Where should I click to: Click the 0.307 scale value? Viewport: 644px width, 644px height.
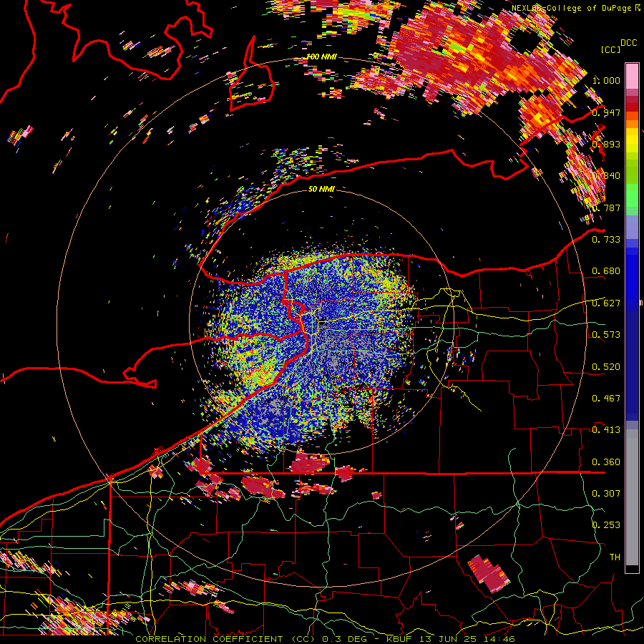[606, 494]
